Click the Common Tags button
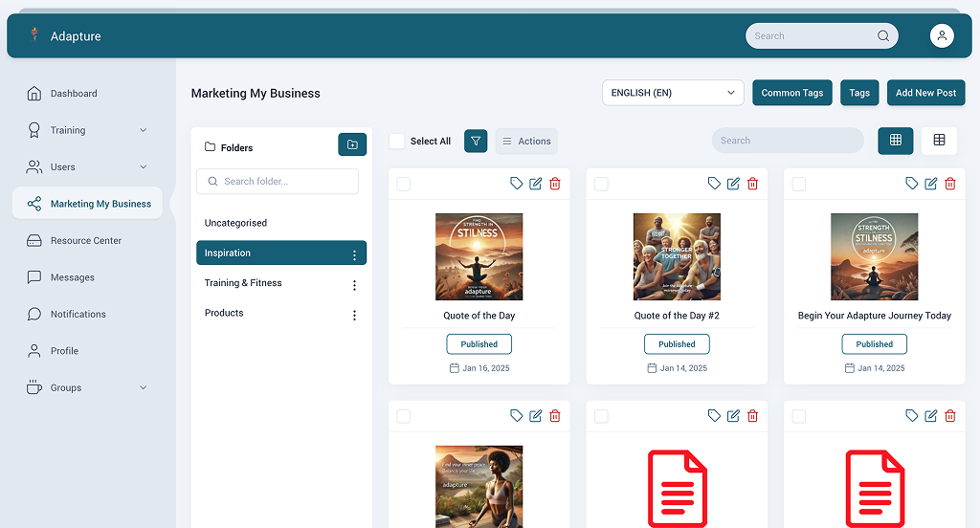The height and width of the screenshot is (528, 980). pyautogui.click(x=791, y=93)
